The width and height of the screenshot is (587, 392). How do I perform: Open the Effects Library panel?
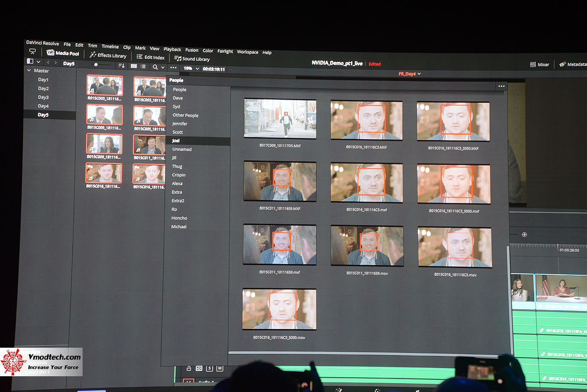pyautogui.click(x=108, y=55)
